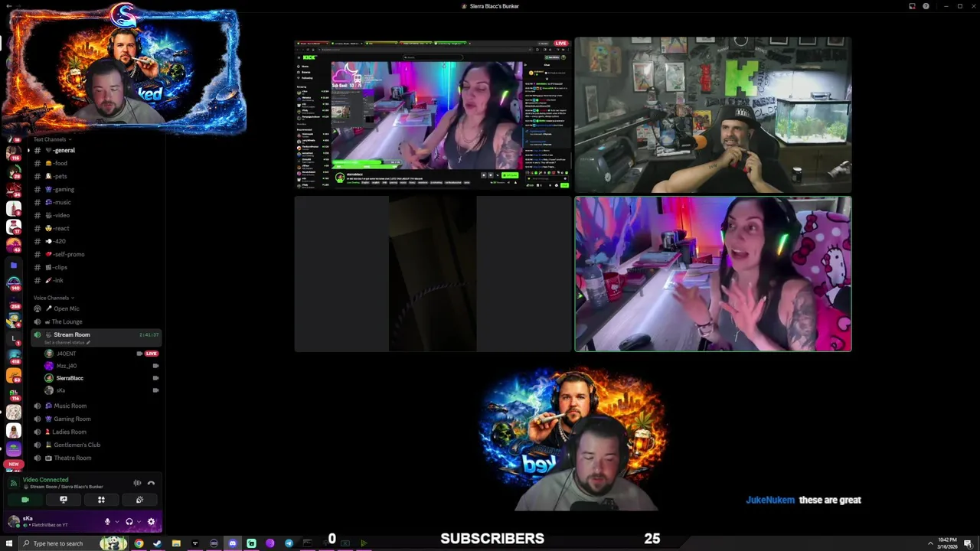Join the Theatre Room voice channel
The height and width of the screenshot is (551, 980).
pos(96,458)
